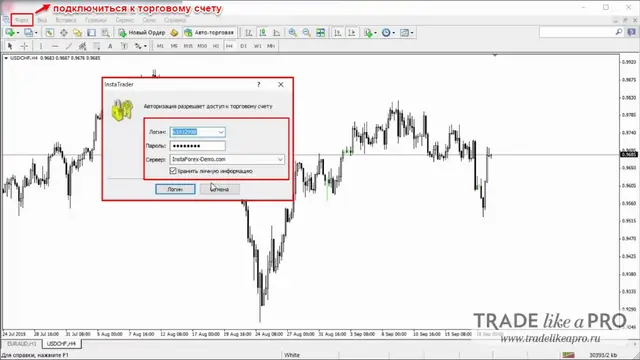
Task: Select the Trendline drawing tool
Action: point(69,46)
